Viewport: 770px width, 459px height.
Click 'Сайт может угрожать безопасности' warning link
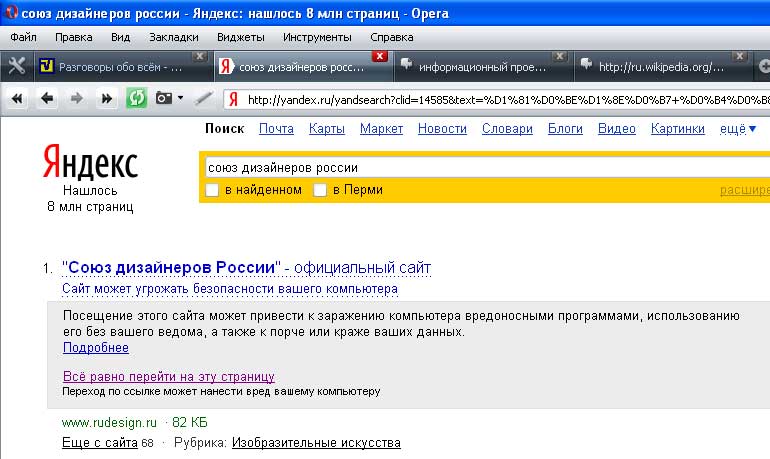coord(230,289)
